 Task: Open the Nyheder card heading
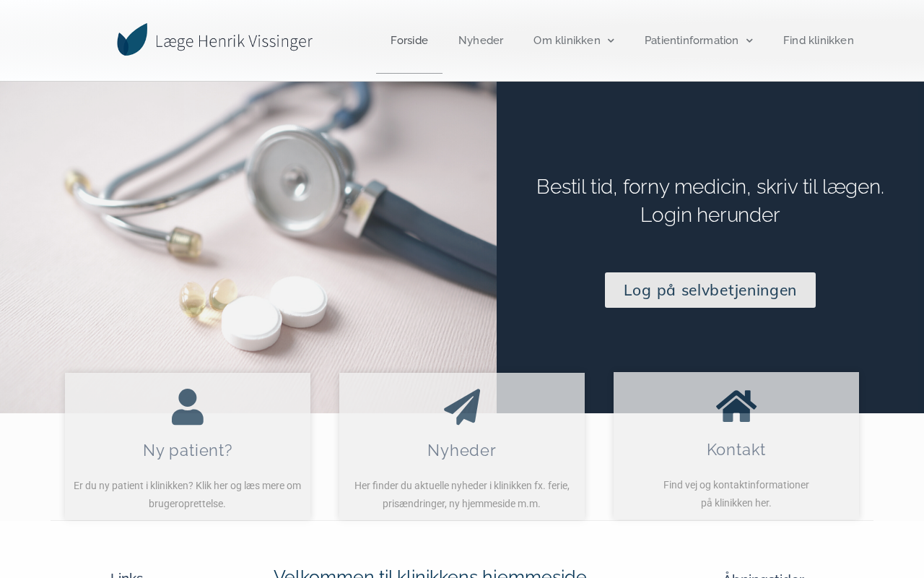tap(462, 450)
